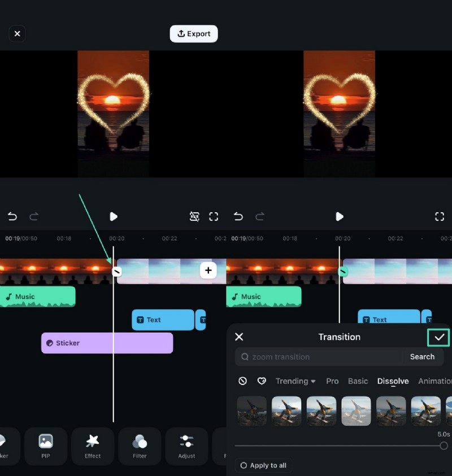Select the None transition option
This screenshot has width=452, height=476.
pos(242,381)
